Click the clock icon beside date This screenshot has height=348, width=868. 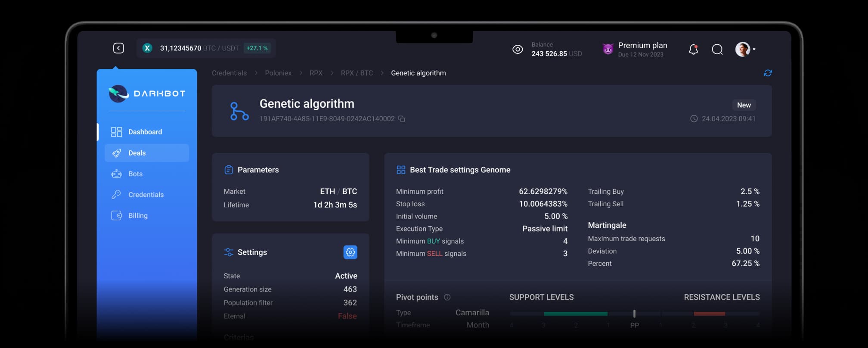tap(694, 119)
